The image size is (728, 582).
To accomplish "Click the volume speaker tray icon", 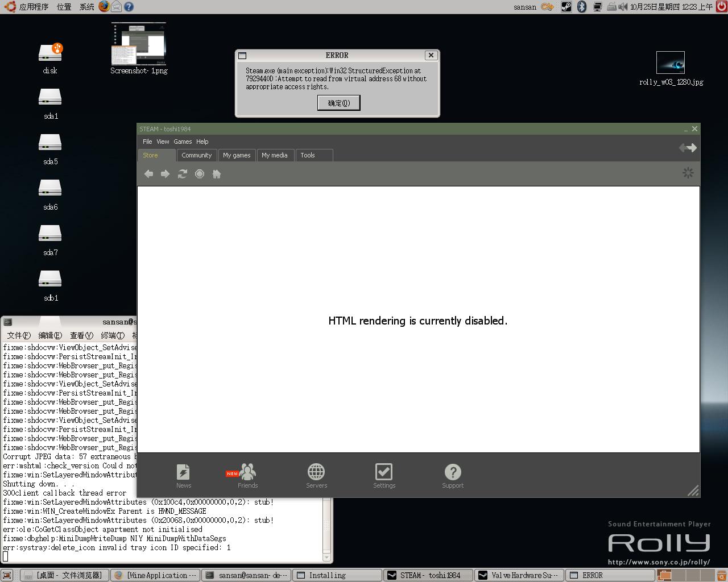I will tap(623, 7).
